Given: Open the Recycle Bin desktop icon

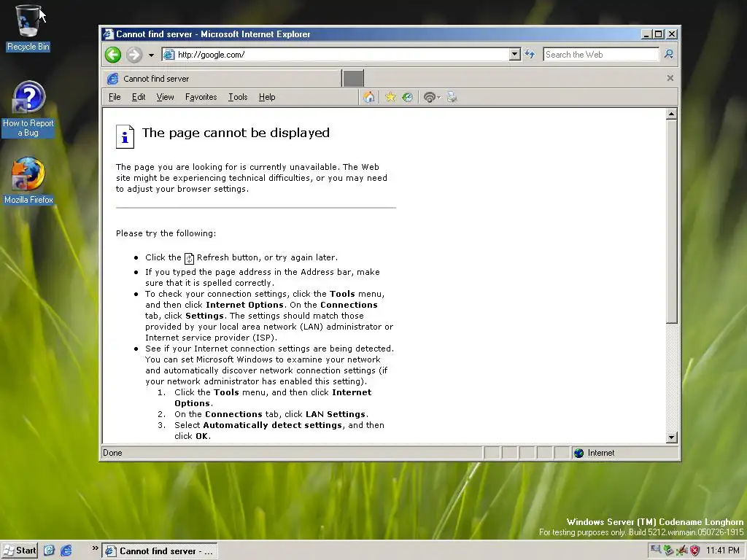Looking at the screenshot, I should click(x=28, y=28).
